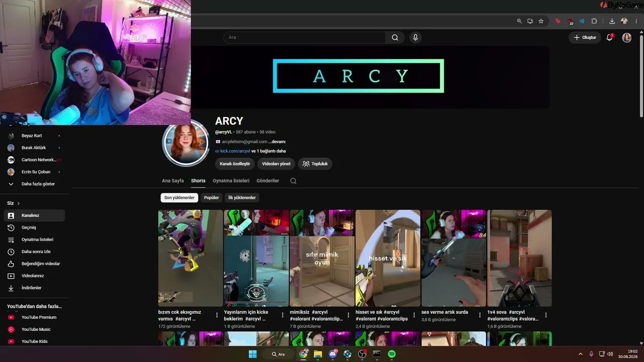The image size is (644, 362).
Task: Open Kanalınız in the sidebar
Action: tap(34, 216)
